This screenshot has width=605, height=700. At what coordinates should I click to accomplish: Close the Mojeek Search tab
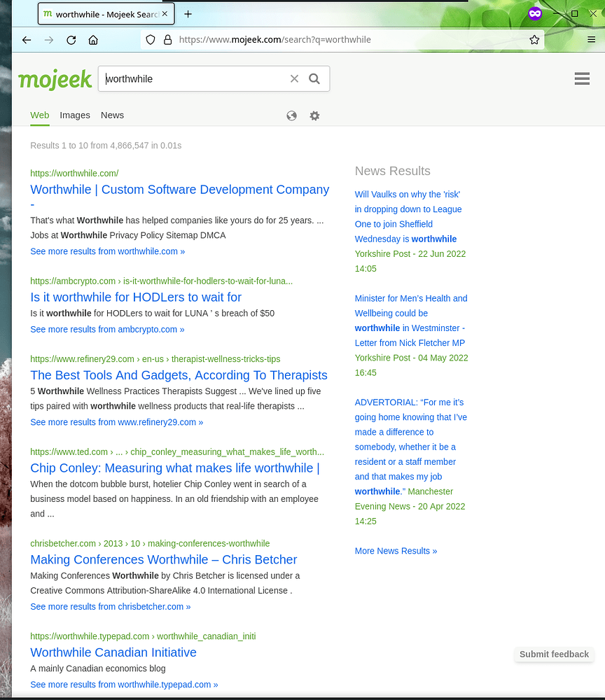pos(165,14)
